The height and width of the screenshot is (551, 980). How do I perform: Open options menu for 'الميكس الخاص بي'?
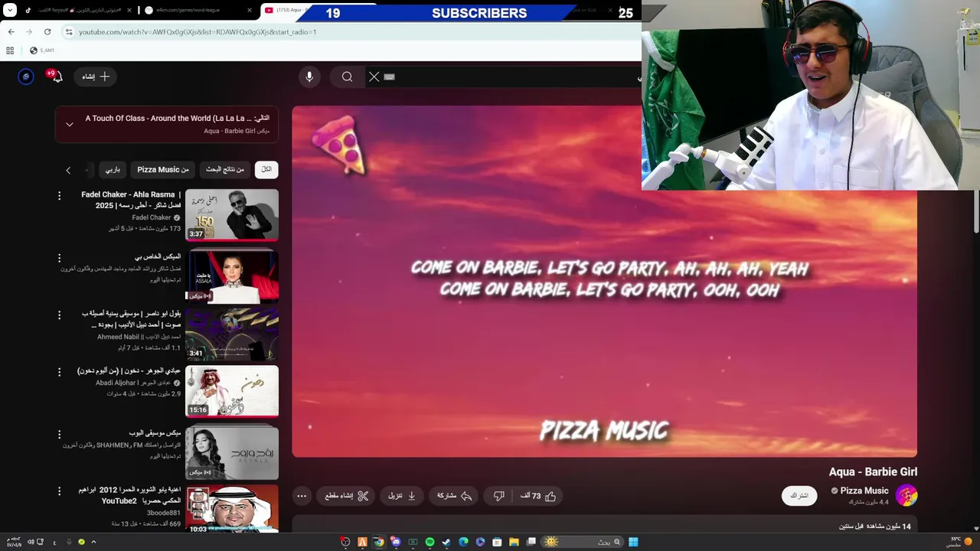point(59,258)
